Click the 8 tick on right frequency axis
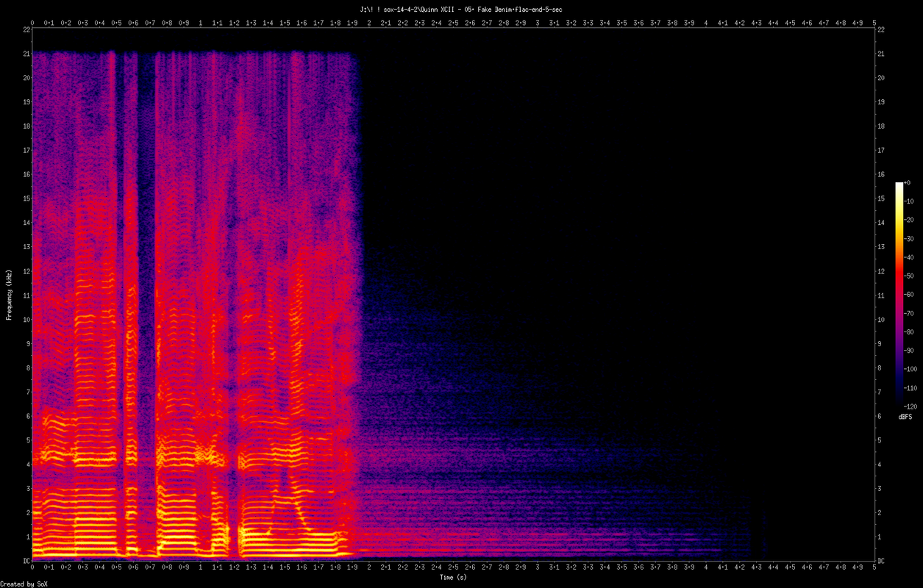 880,367
